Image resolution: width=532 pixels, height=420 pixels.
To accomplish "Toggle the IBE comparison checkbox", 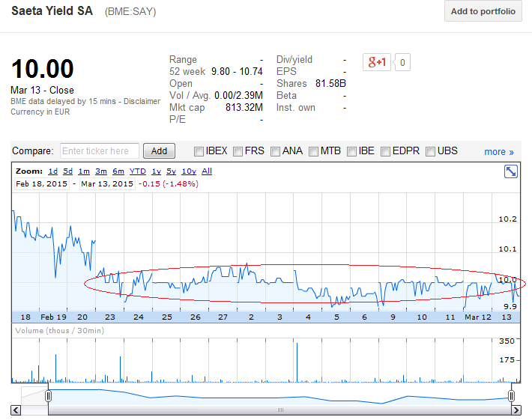I will tap(351, 151).
